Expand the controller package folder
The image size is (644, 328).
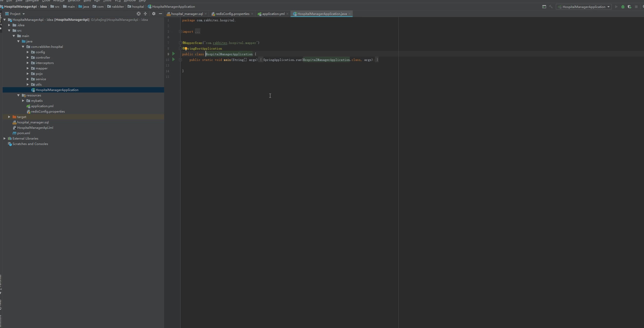coord(28,58)
